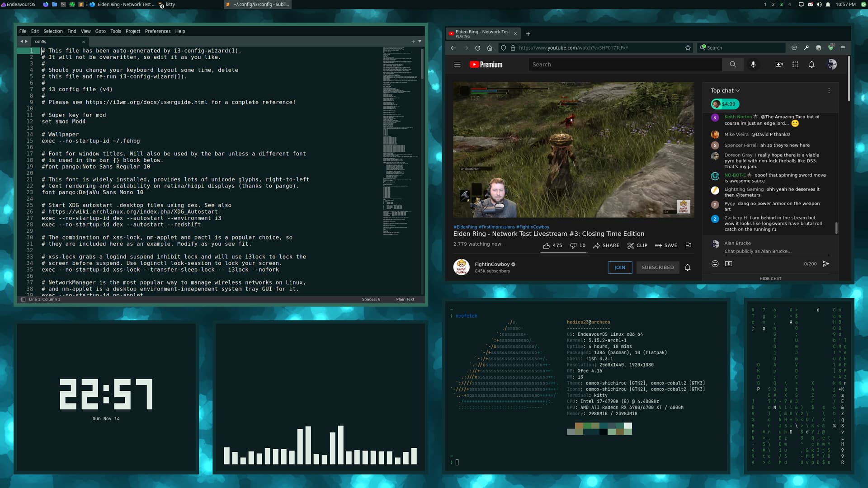Open the emoji picker in chat
This screenshot has height=488, width=868.
point(715,263)
